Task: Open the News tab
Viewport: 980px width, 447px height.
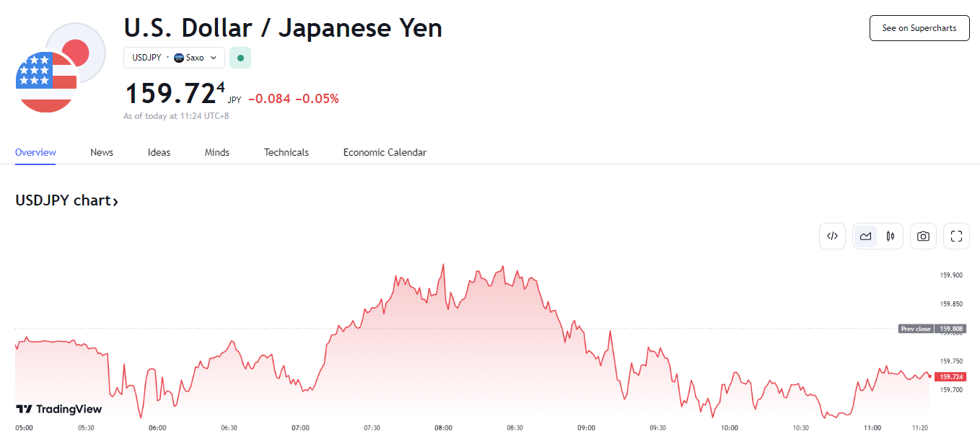Action: pos(102,152)
